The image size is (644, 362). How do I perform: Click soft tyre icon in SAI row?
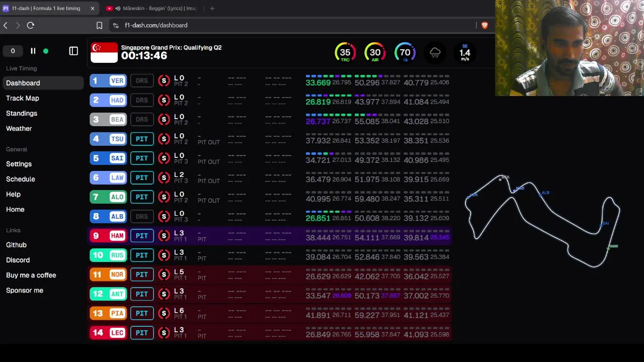click(x=164, y=158)
